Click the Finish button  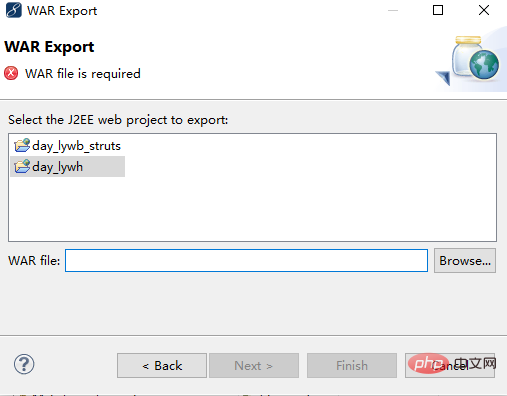point(352,365)
